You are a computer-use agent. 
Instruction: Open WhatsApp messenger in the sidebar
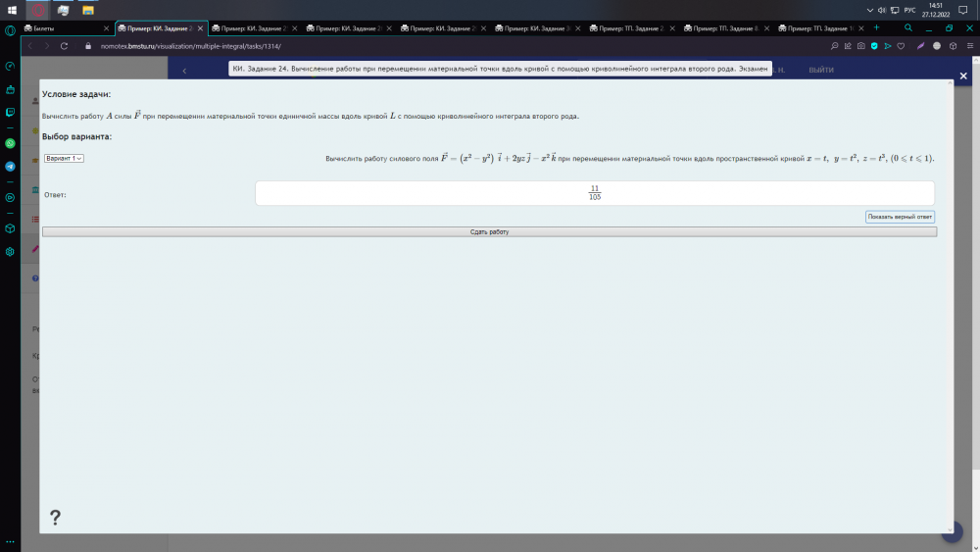[x=10, y=143]
